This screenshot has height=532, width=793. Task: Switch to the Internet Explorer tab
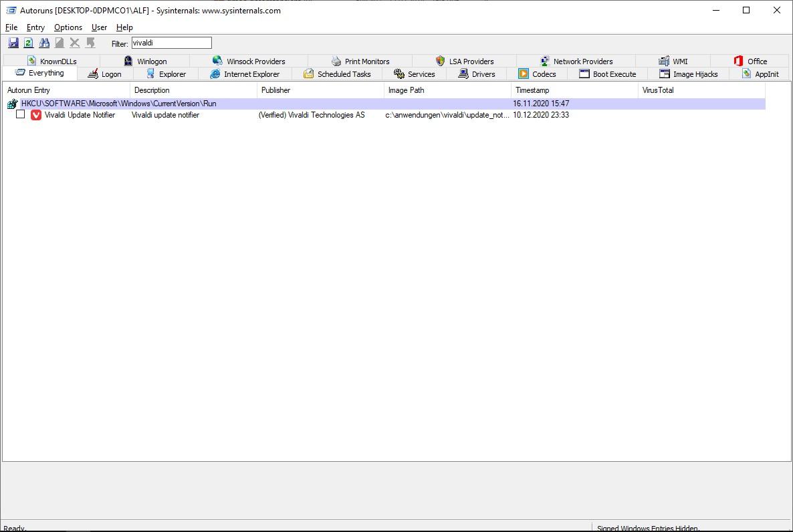pos(245,74)
